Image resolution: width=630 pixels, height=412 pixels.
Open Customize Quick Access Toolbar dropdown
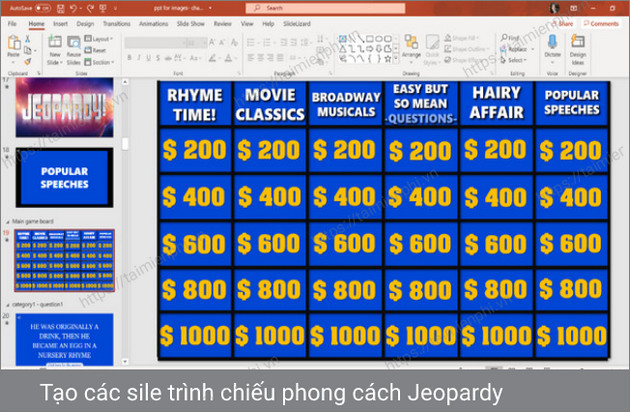pyautogui.click(x=116, y=8)
